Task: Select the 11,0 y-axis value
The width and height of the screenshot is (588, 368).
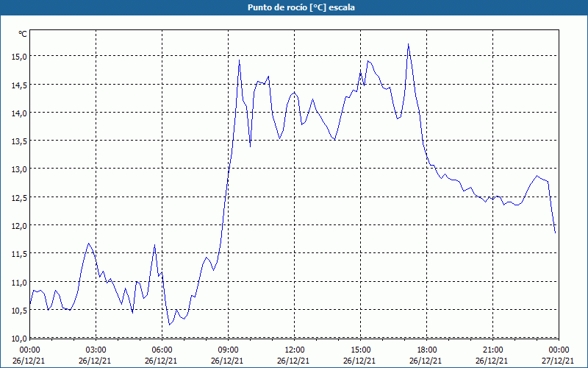Action: pyautogui.click(x=20, y=283)
